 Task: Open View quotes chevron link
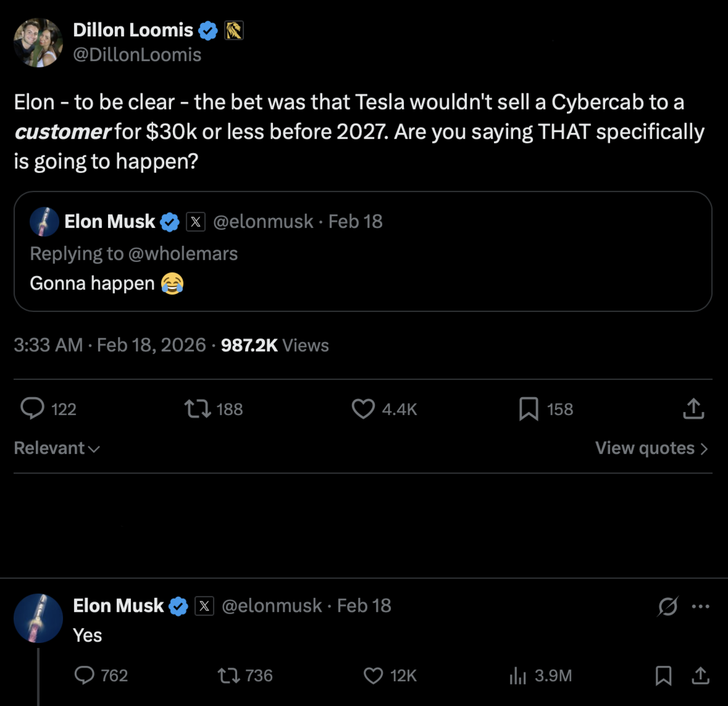[x=651, y=448]
